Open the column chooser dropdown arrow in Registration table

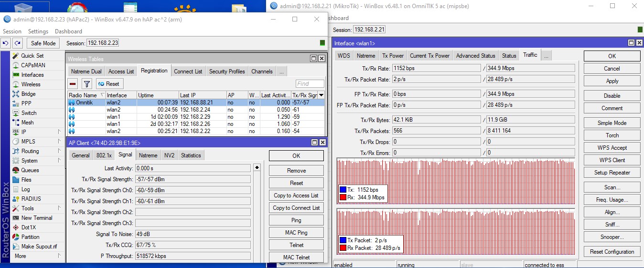pyautogui.click(x=321, y=95)
